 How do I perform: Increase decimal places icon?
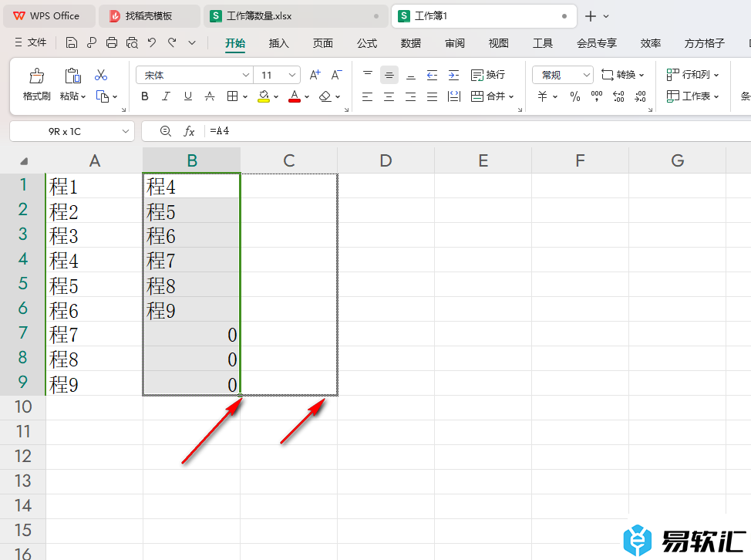618,96
